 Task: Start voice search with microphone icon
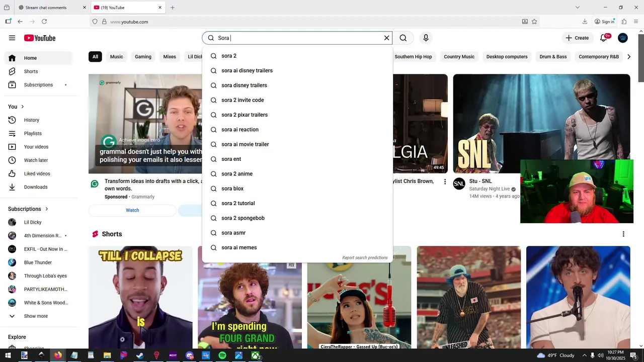[426, 38]
